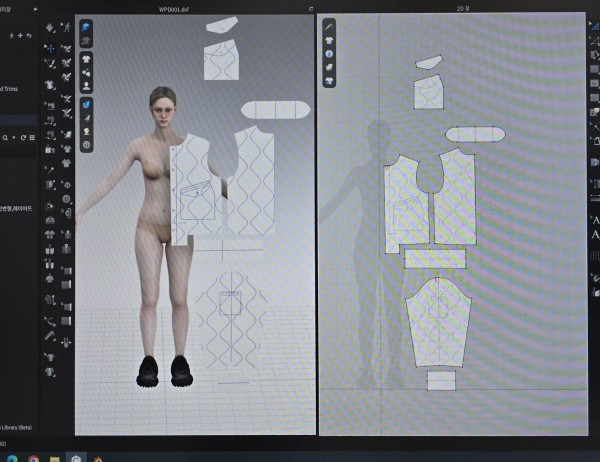Click the globe environment icon in 3D view
This screenshot has width=600, height=462.
[87, 145]
